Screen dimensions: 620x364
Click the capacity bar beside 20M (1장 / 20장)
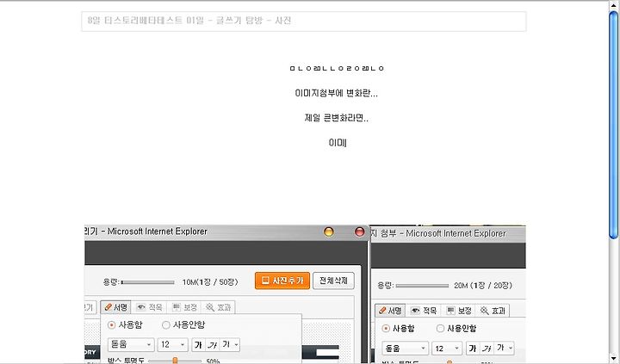tap(422, 286)
